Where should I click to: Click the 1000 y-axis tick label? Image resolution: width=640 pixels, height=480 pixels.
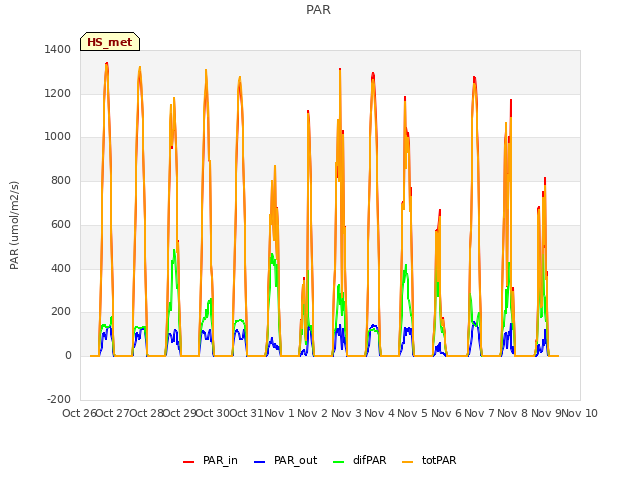click(x=58, y=137)
